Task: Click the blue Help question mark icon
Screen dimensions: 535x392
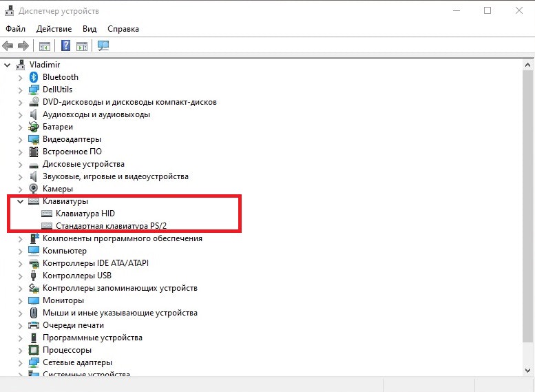Action: 65,46
